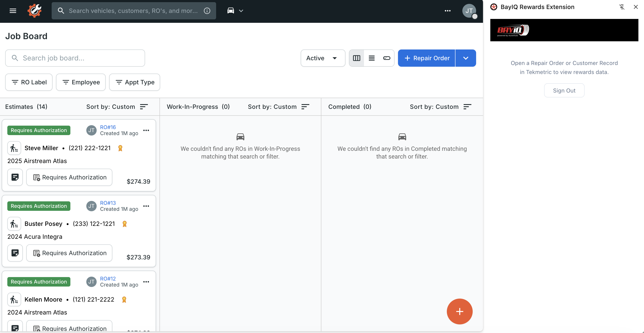Click the orange floating add button

pos(460,311)
